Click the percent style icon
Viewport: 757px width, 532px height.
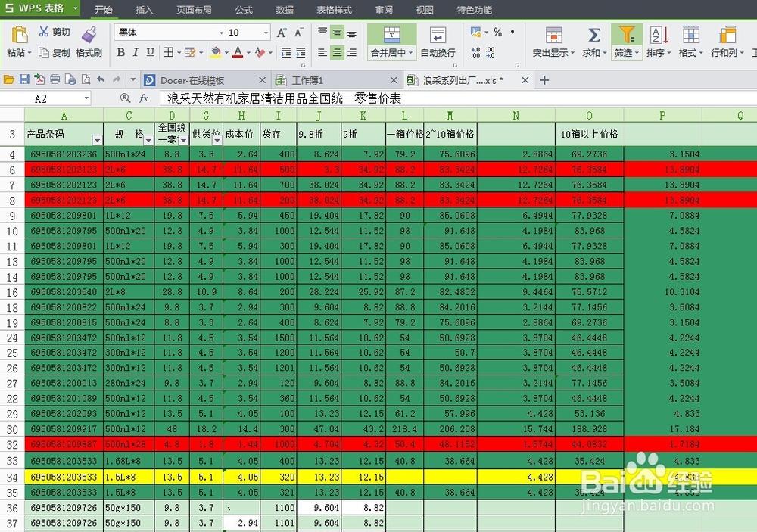498,33
